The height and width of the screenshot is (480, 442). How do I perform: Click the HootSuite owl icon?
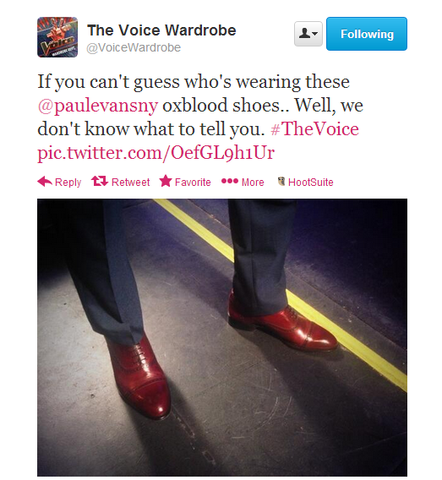(281, 181)
